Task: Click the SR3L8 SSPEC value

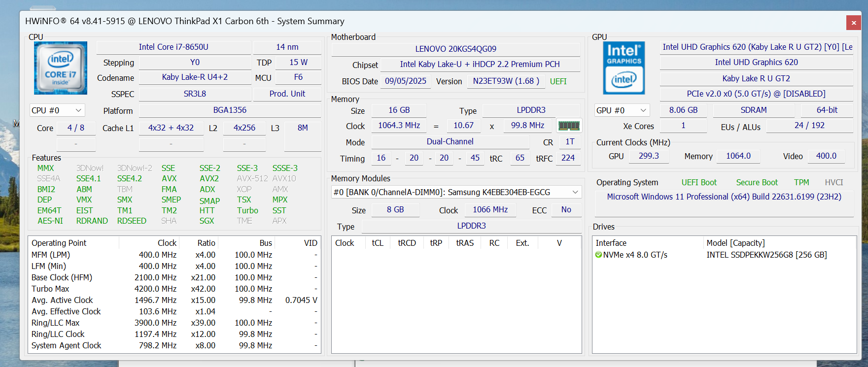Action: 195,94
